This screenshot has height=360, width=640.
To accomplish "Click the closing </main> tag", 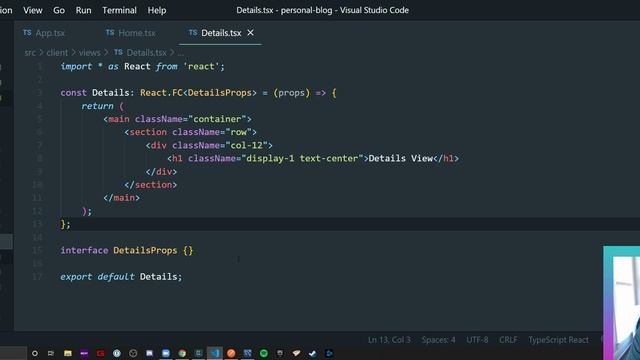I will (121, 198).
